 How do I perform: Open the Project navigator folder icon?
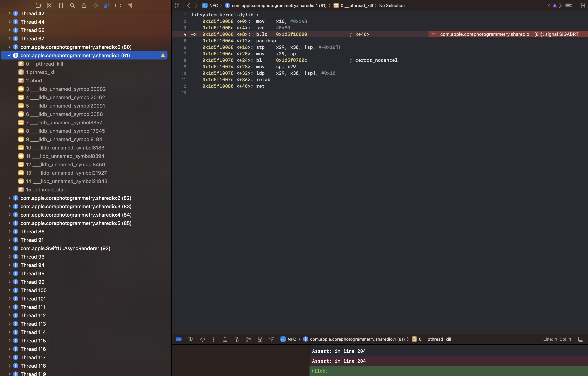coord(38,5)
